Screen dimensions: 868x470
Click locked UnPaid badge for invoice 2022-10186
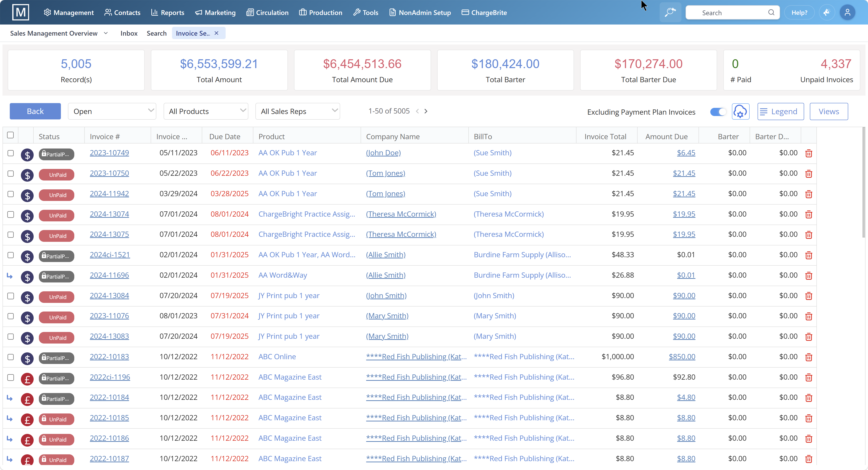[x=56, y=439]
